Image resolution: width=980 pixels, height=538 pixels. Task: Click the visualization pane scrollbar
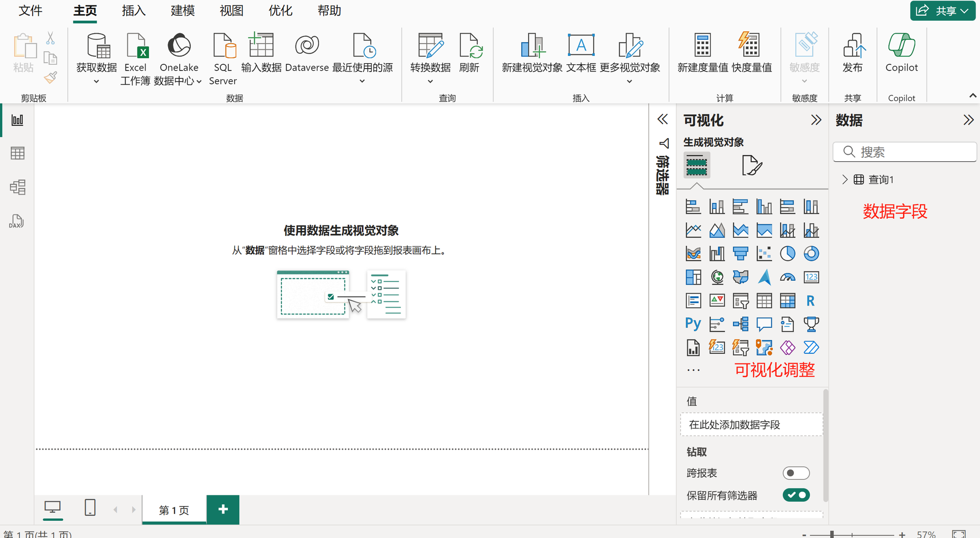(x=826, y=445)
